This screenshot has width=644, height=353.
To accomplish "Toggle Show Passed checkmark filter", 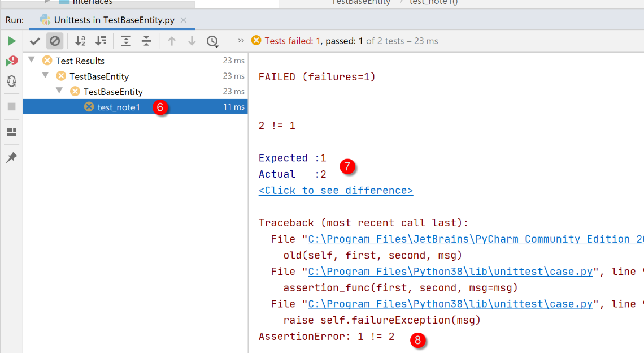I will [x=35, y=41].
